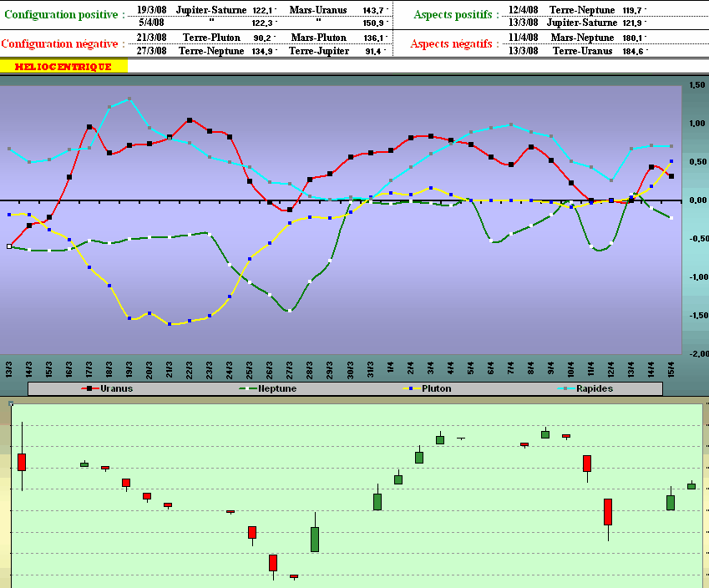The image size is (709, 588).
Task: Click the white starting point of the Uranus line
Action: 9,246
